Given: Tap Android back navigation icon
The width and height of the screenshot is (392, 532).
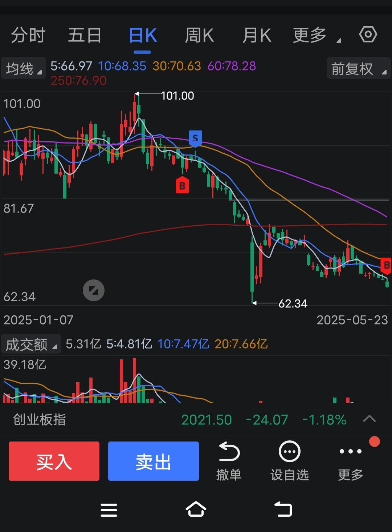Looking at the screenshot, I should tap(283, 509).
